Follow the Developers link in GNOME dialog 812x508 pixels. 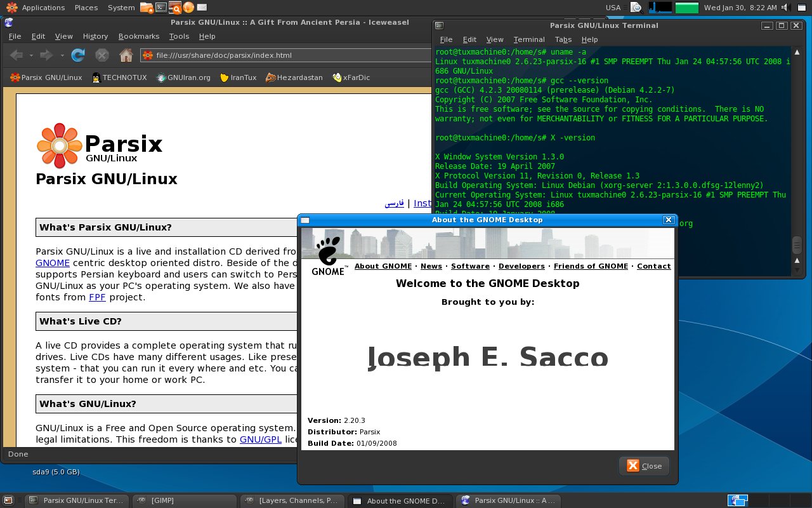pyautogui.click(x=521, y=266)
